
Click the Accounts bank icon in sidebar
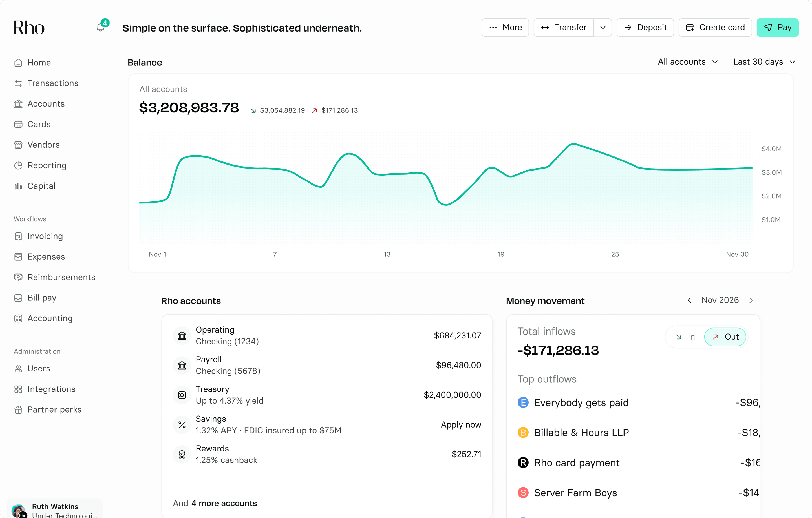(18, 104)
